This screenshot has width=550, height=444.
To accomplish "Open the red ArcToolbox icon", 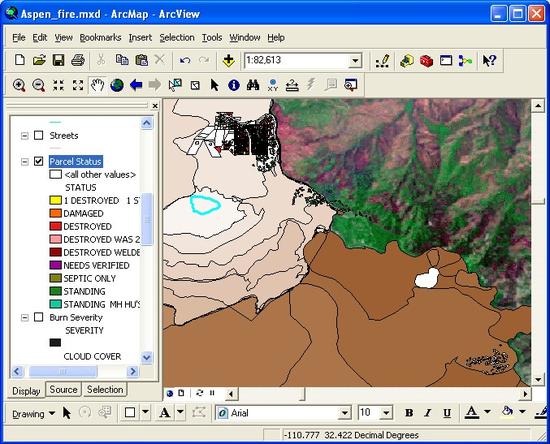I will tap(427, 61).
